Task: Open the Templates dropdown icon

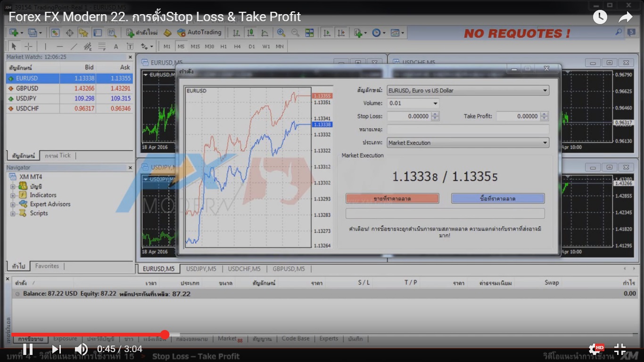Action: click(x=397, y=33)
